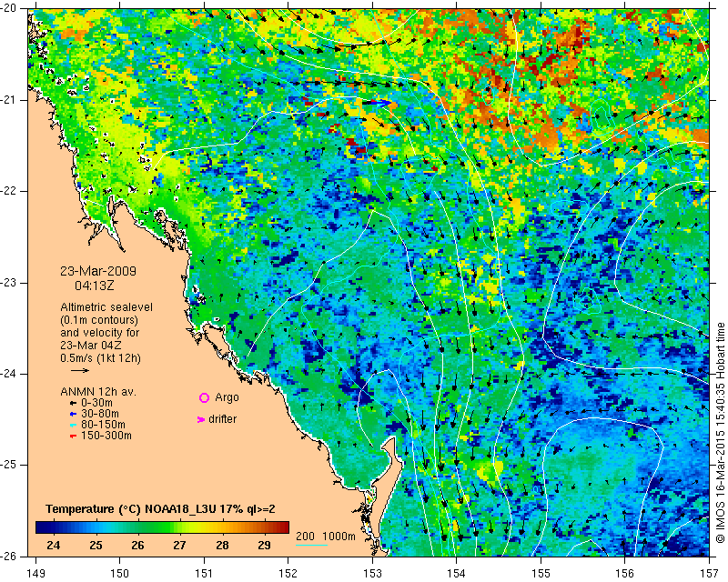Click the cyan bathymetry contour legend line
Screen dimensions: 728x582
[x=311, y=545]
